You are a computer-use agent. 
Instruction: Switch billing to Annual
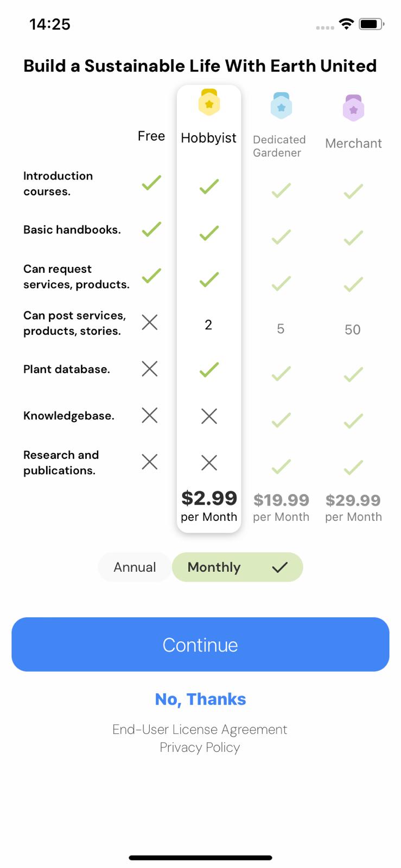[135, 567]
